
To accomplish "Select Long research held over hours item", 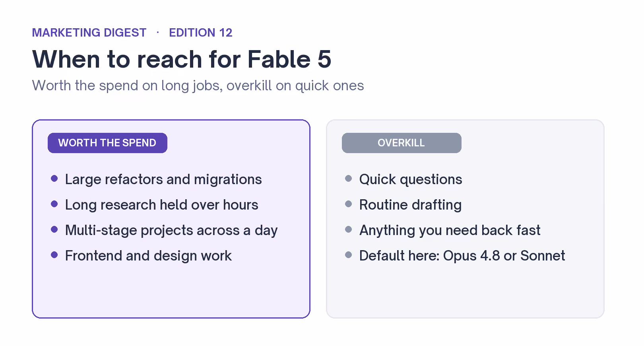I will 162,205.
